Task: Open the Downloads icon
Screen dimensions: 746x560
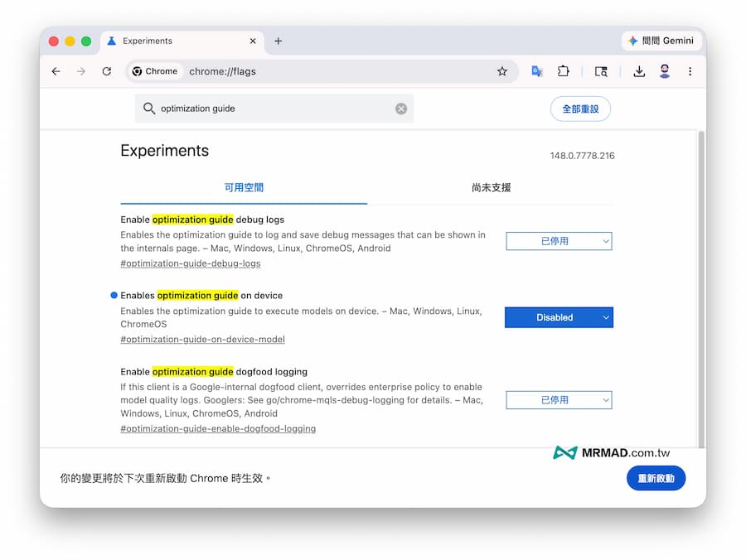Action: (639, 71)
